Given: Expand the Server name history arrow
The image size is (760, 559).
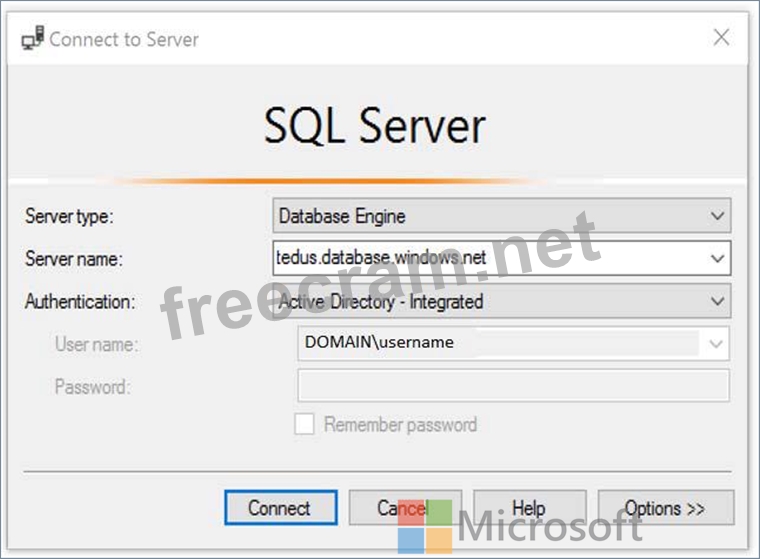Looking at the screenshot, I should tap(717, 258).
